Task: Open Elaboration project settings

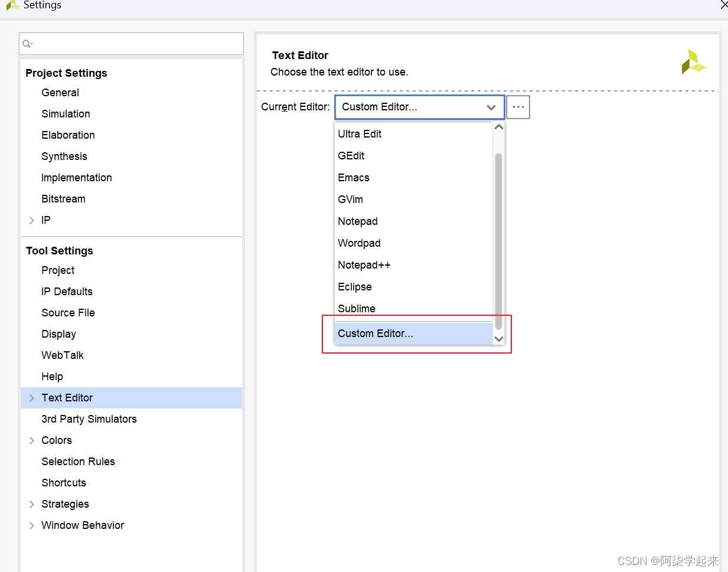Action: click(68, 135)
